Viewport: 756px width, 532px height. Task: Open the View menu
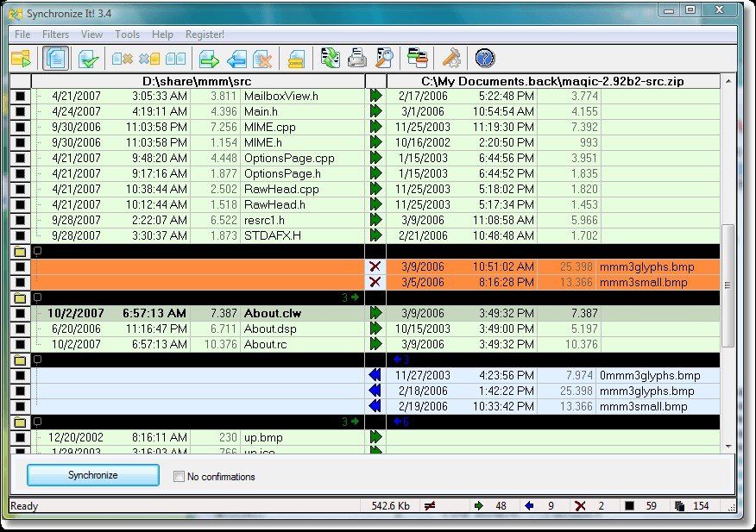pyautogui.click(x=91, y=34)
